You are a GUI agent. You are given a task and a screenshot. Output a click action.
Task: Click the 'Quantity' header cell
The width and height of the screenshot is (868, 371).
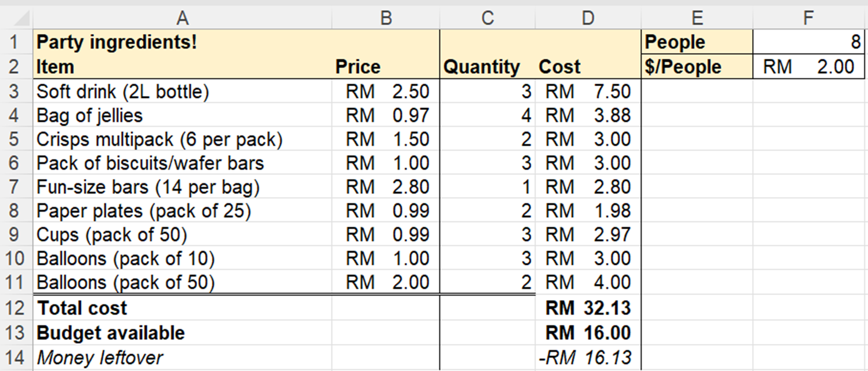(x=487, y=67)
